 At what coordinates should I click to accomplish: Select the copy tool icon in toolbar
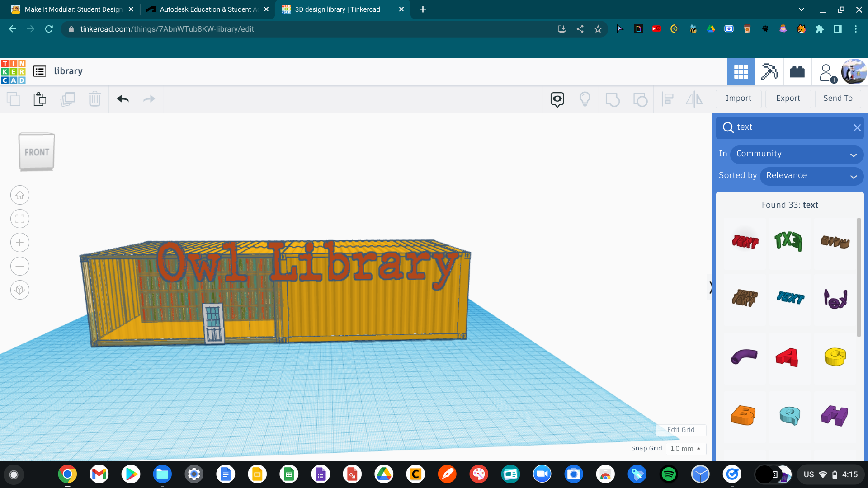pyautogui.click(x=13, y=99)
